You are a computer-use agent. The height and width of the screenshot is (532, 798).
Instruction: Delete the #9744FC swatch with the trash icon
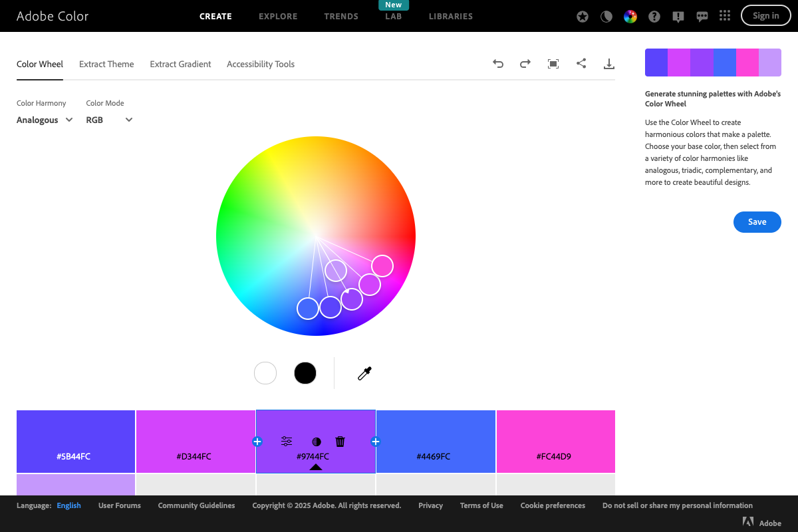(340, 441)
